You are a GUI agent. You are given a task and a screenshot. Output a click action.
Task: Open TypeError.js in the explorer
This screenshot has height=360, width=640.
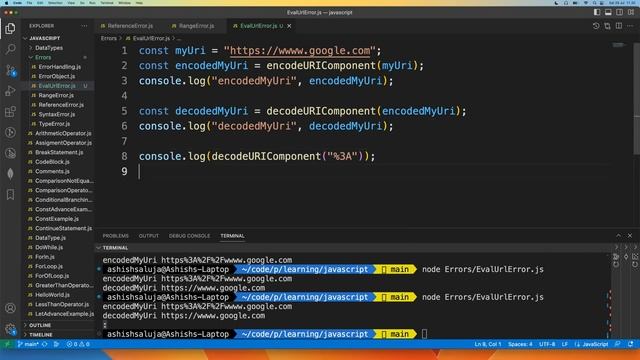(54, 124)
